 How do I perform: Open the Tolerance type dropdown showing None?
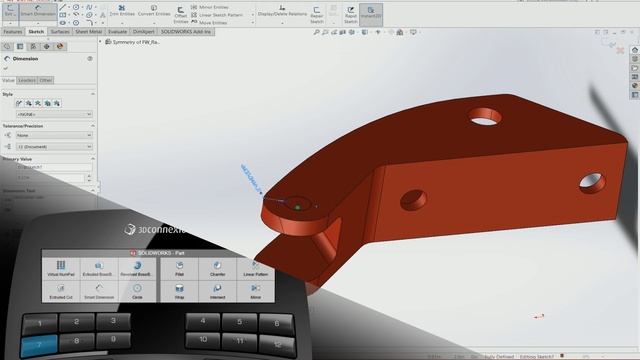click(54, 135)
